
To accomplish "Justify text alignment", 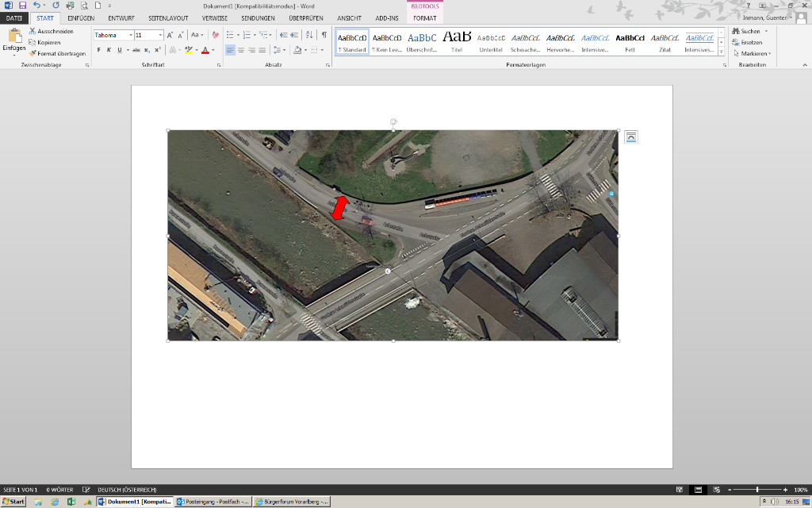I will click(x=262, y=50).
